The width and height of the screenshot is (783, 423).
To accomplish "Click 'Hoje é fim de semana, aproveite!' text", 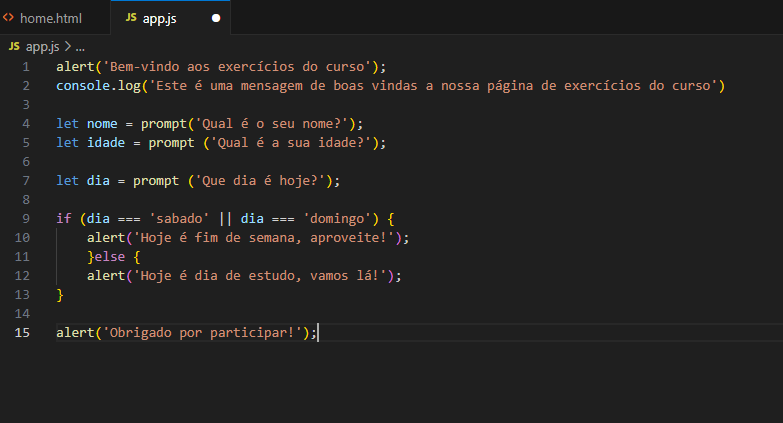I will pos(264,238).
